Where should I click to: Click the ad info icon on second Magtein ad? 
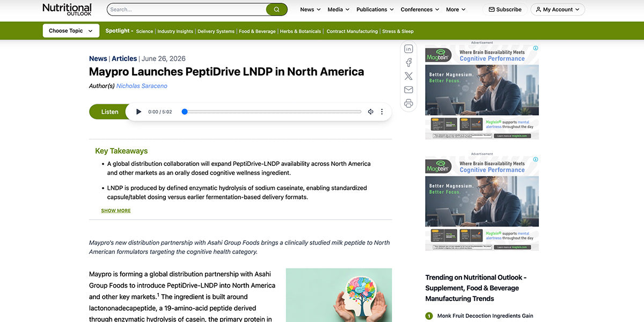(x=536, y=159)
